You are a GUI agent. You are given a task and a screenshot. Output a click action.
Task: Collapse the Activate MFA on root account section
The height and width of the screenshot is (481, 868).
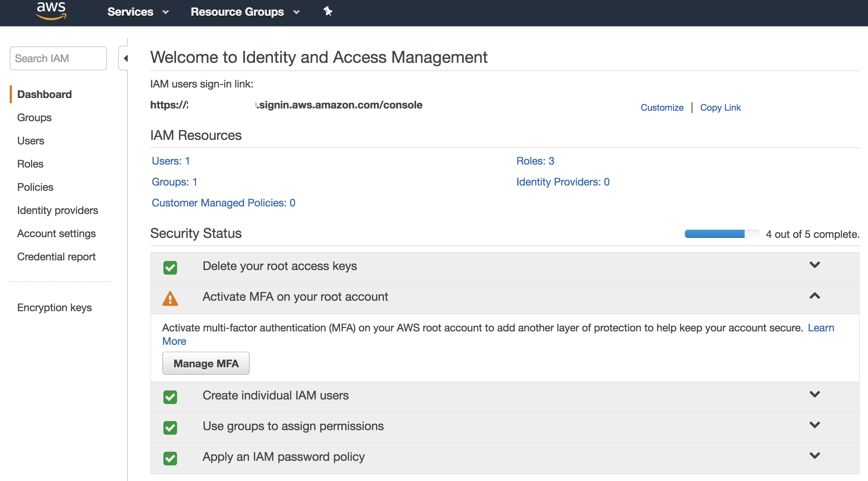click(x=815, y=296)
